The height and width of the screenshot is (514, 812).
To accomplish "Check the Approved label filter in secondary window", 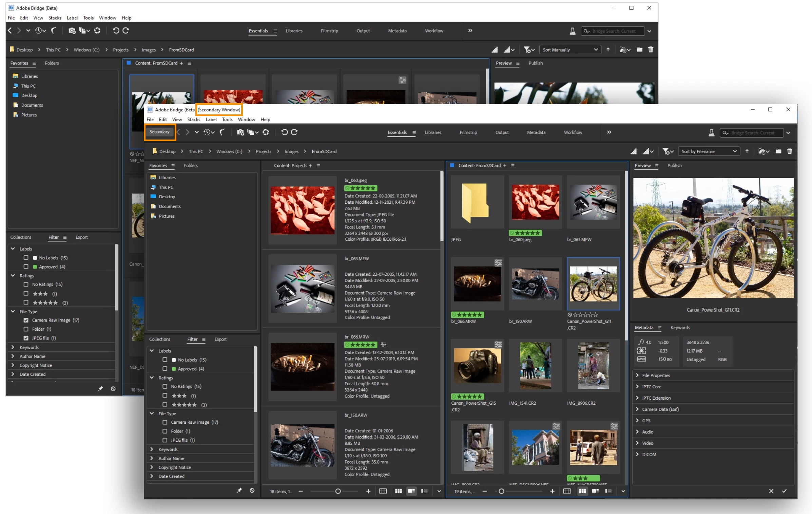I will [x=165, y=369].
